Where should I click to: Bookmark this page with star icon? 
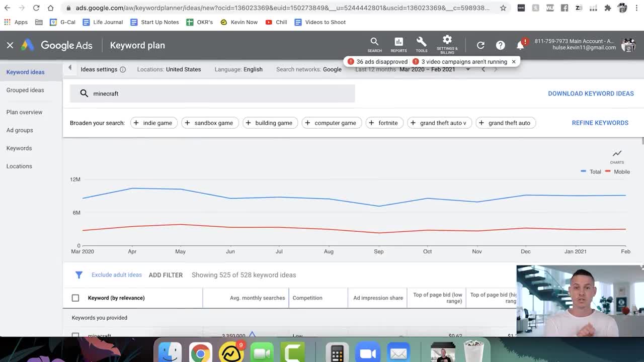(503, 8)
